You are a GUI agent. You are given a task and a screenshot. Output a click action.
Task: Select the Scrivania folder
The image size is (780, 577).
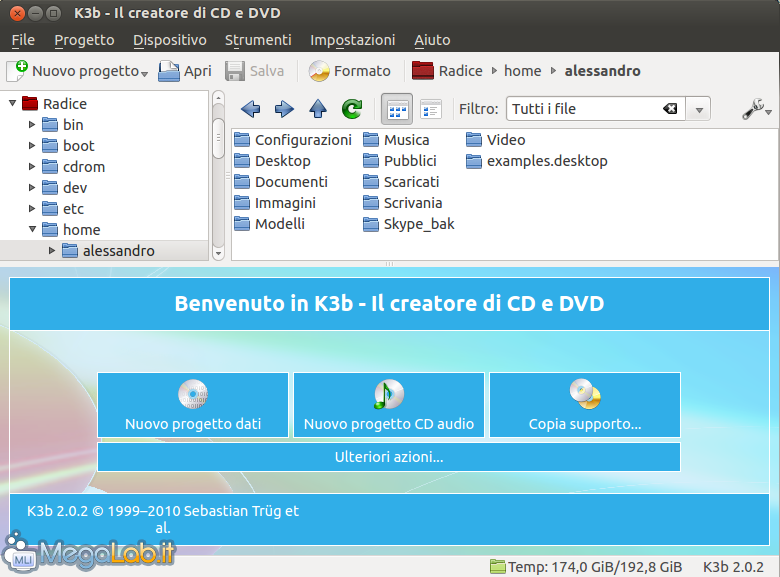(402, 202)
